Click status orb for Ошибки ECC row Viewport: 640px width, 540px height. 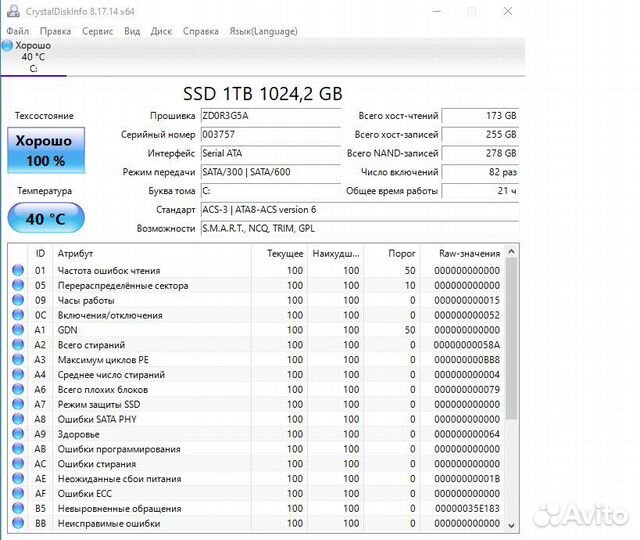coord(17,494)
